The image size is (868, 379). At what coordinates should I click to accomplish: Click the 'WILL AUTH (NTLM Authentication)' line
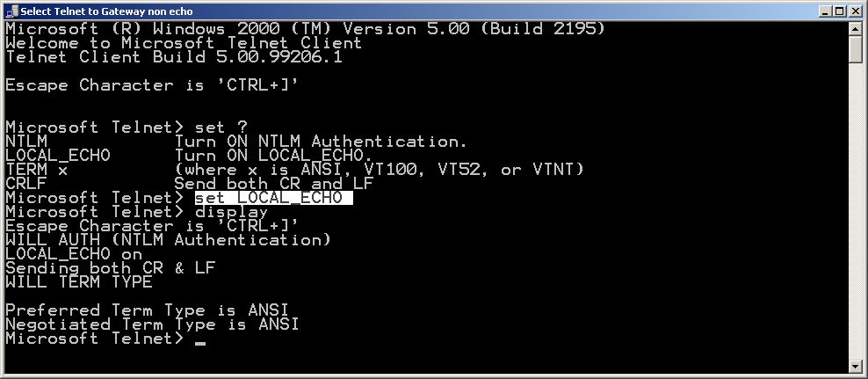tap(169, 240)
